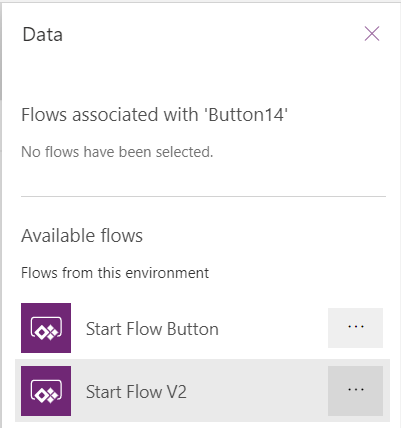
Task: Select the Start Flow Button flow name
Action: 152,329
